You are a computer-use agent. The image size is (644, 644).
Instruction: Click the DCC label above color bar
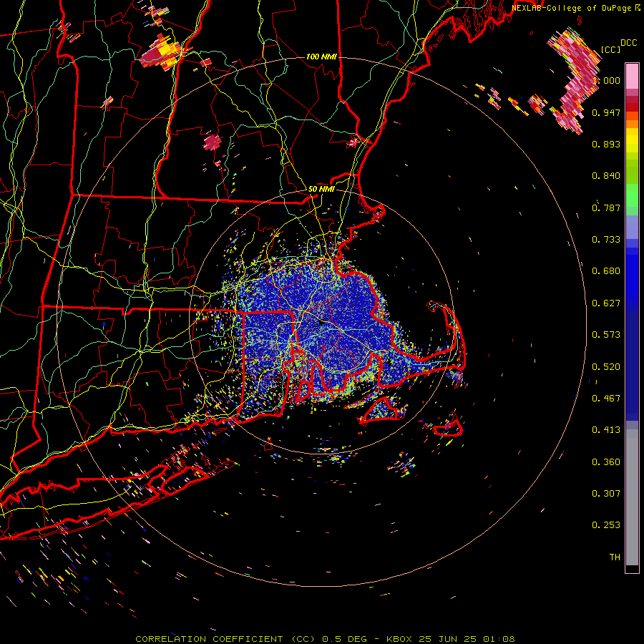click(x=628, y=43)
